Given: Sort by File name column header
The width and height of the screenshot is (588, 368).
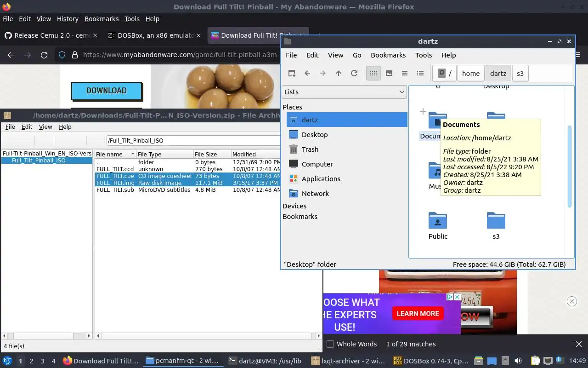Looking at the screenshot, I should 115,154.
